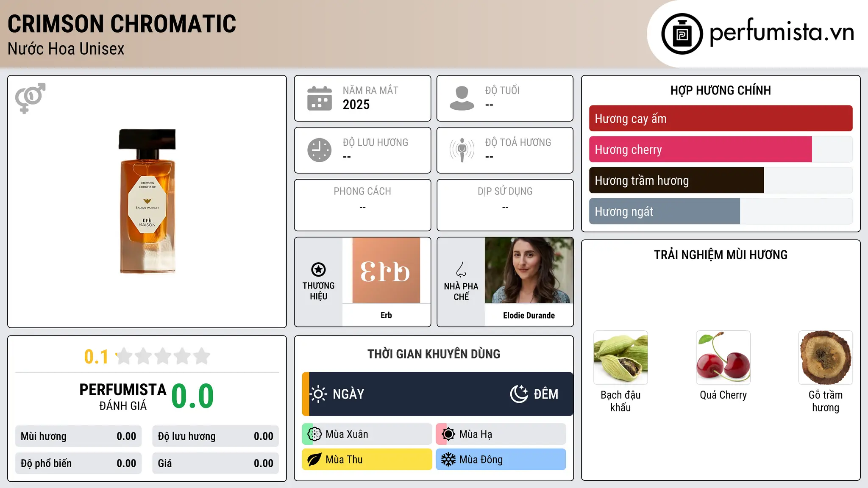Image resolution: width=868 pixels, height=488 pixels.
Task: Click the Hương trầm hương accord bar
Action: pyautogui.click(x=721, y=180)
